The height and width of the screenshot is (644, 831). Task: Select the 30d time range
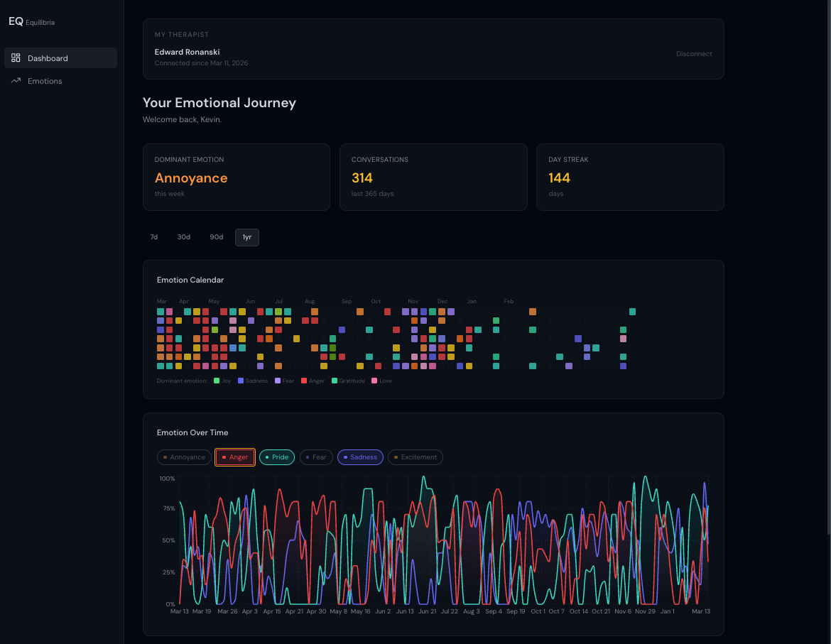[184, 237]
